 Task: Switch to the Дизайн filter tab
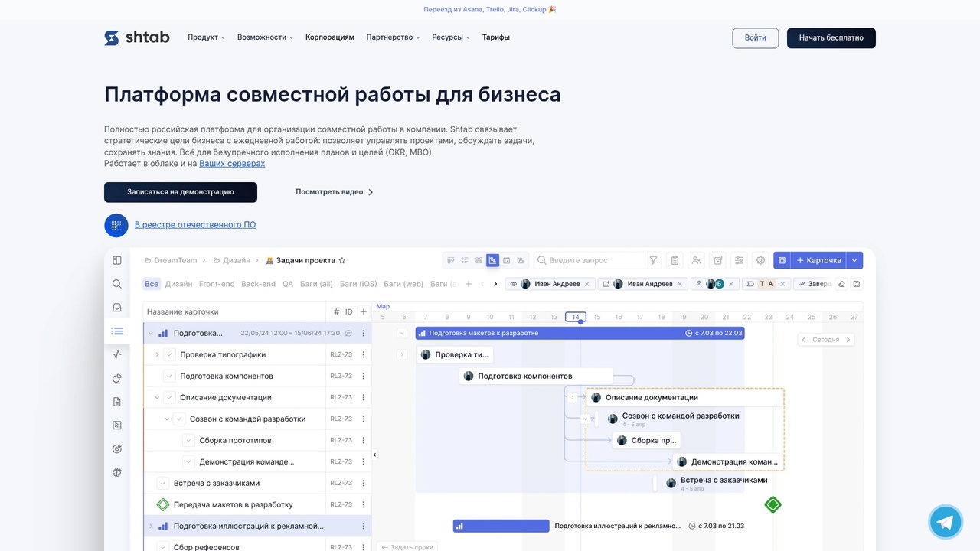(178, 283)
